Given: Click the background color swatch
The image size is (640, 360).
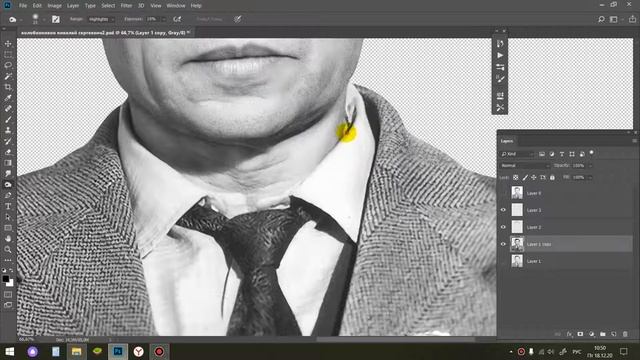Looking at the screenshot, I should tap(10, 283).
